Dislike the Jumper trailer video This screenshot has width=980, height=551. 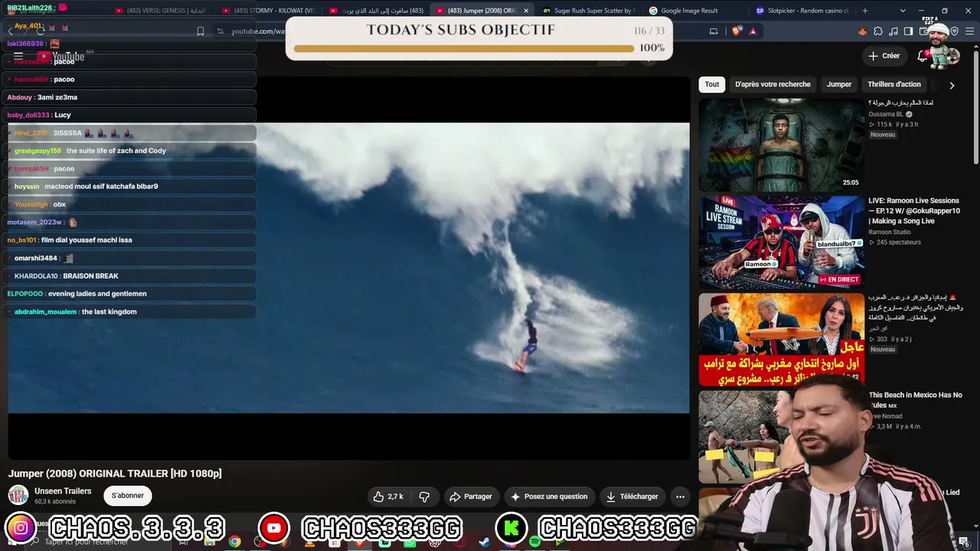[x=424, y=497]
